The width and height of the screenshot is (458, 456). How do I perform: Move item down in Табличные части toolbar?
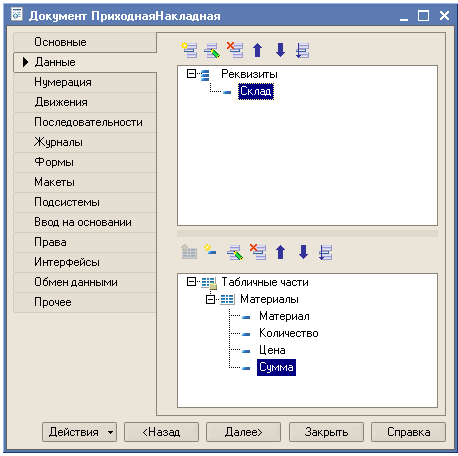303,252
